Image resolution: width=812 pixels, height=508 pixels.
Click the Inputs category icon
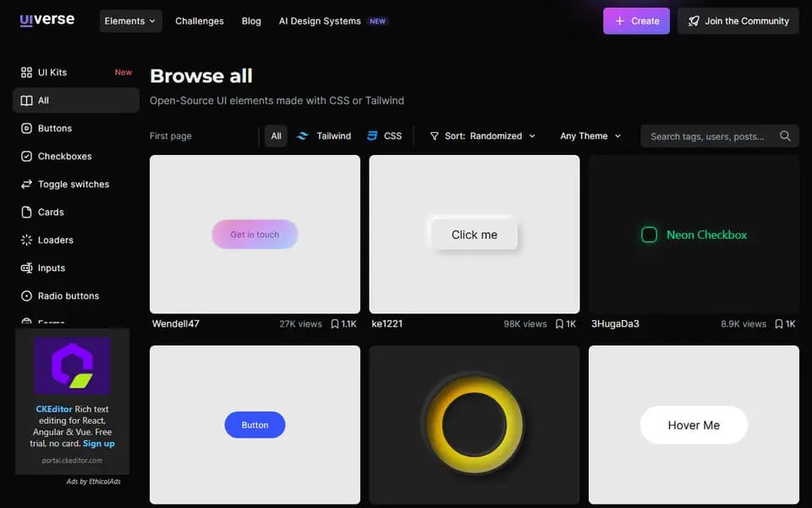point(26,268)
